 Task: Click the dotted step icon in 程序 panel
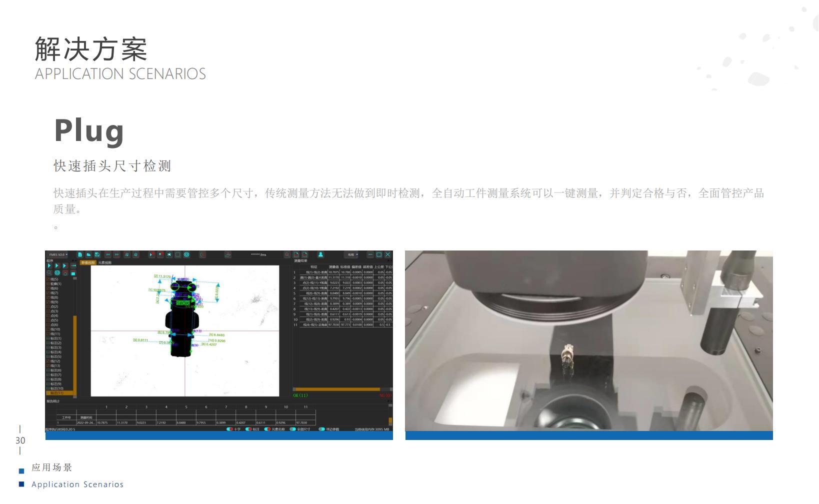pos(73,266)
